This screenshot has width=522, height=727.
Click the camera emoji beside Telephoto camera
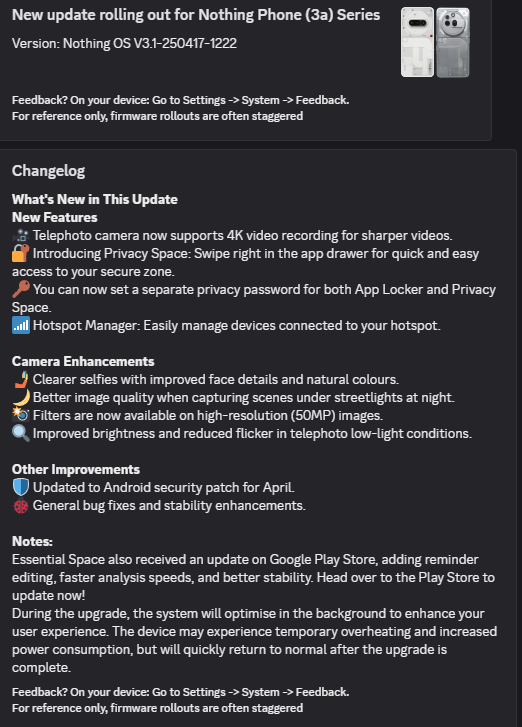pos(21,236)
